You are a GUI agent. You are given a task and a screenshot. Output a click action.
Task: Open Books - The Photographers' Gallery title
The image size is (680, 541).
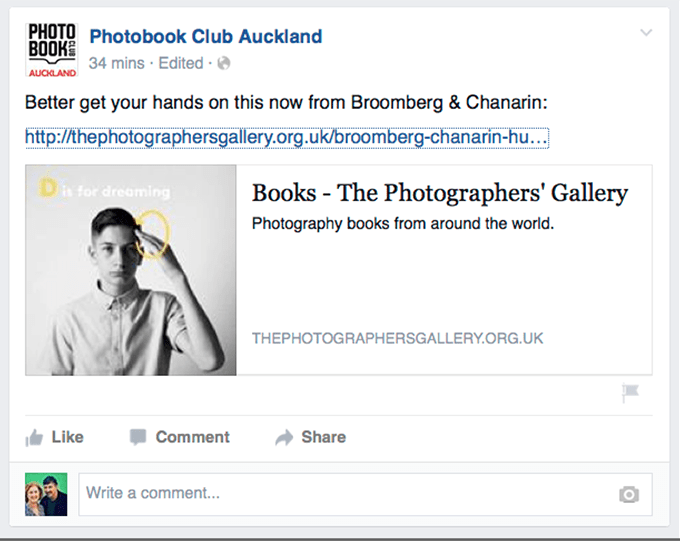[440, 193]
